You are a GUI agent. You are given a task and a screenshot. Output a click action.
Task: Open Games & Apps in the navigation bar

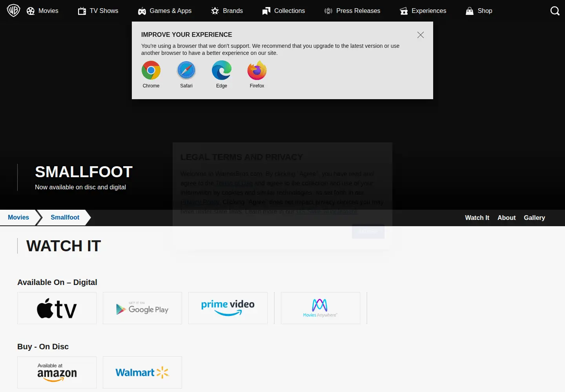click(x=165, y=11)
